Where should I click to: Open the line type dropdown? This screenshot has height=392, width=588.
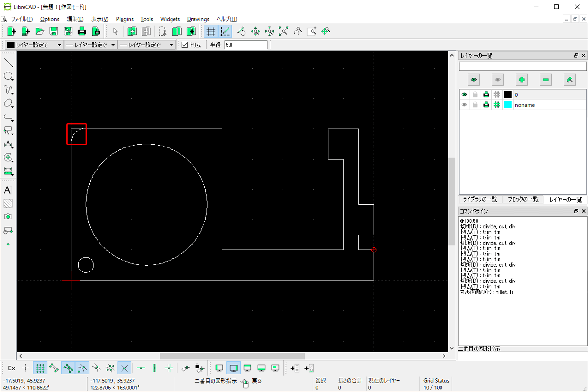click(147, 45)
